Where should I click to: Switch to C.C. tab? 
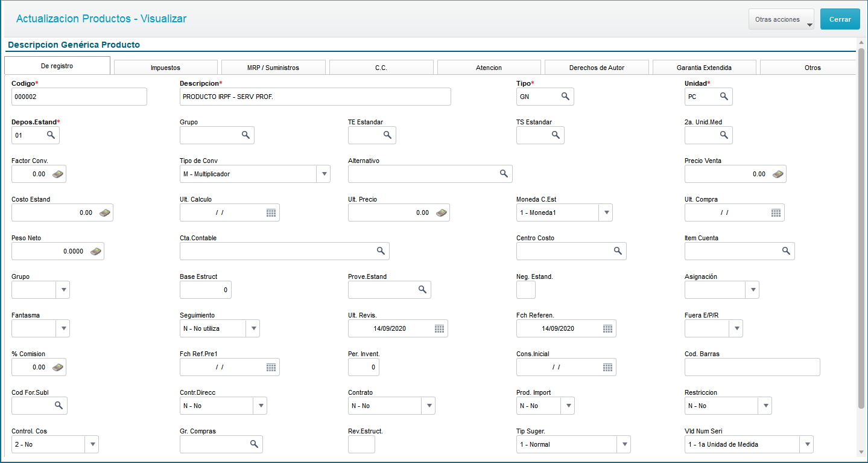click(381, 68)
